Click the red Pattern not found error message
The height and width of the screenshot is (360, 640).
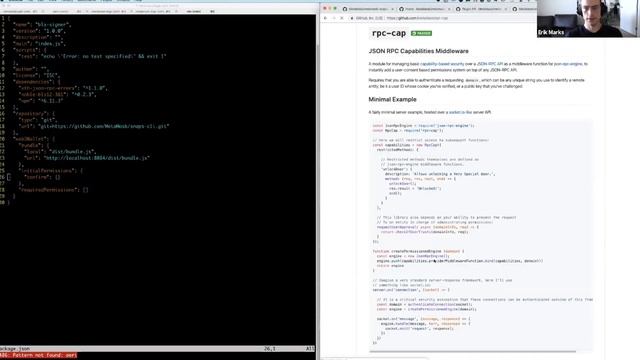pyautogui.click(x=39, y=356)
